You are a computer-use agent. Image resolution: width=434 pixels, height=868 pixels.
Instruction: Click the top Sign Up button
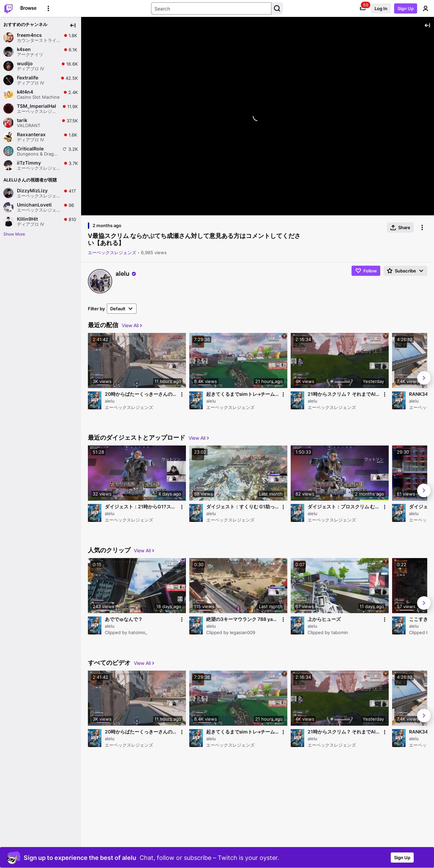[x=406, y=8]
